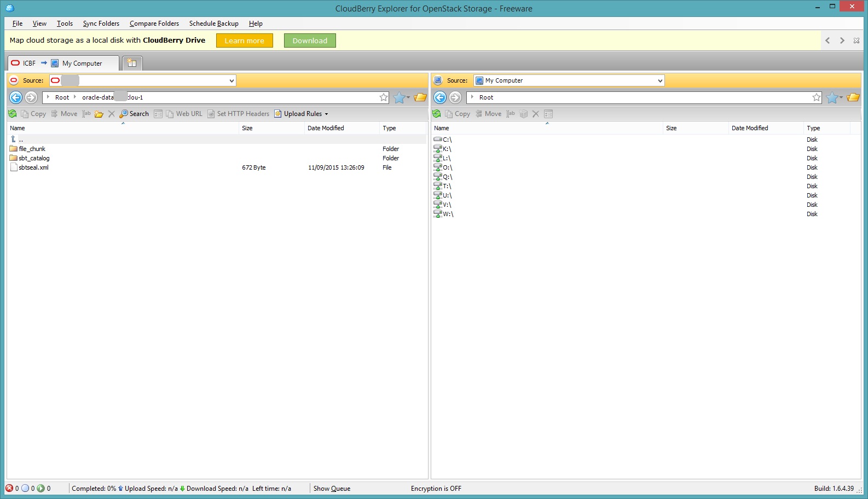Click the delete X in left toolbar
The image size is (868, 499).
(x=112, y=114)
